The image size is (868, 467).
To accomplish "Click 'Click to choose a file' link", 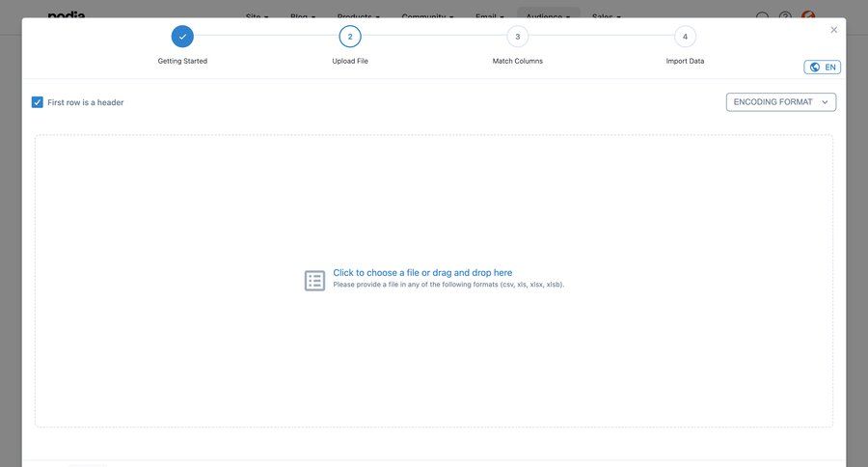I will click(422, 273).
